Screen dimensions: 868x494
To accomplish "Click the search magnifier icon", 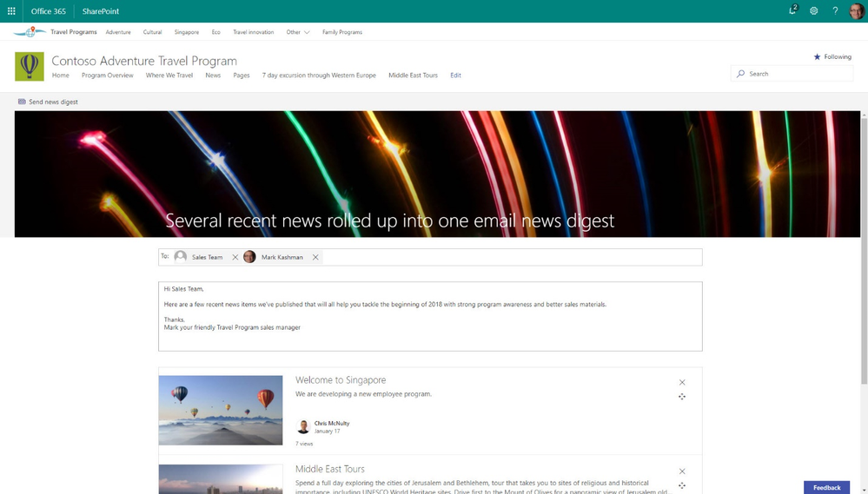I will 740,74.
